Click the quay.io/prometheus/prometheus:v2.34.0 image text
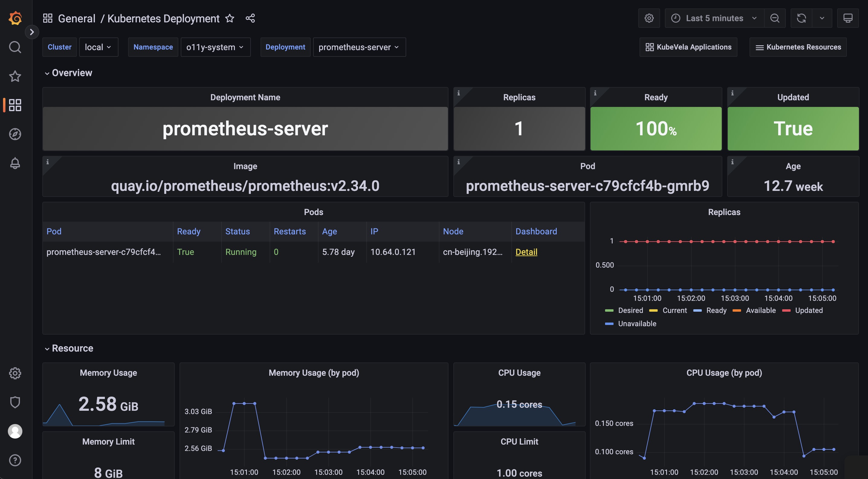Screen dimensions: 868x479 pos(245,186)
